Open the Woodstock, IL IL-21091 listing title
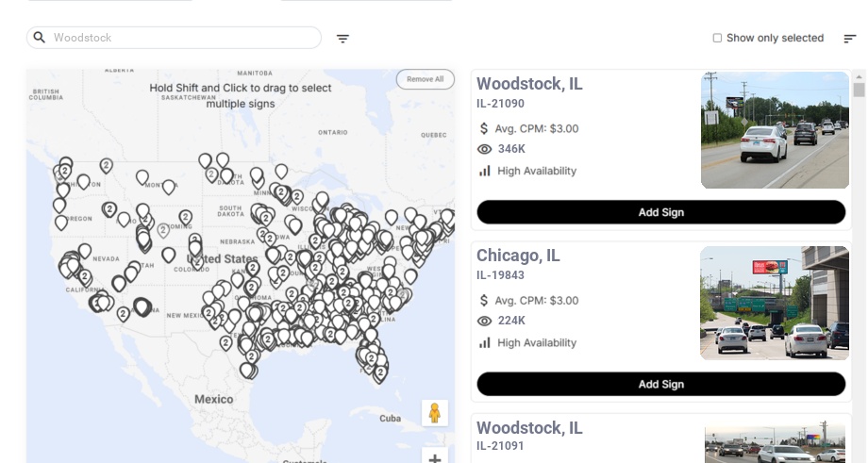Screen dimensions: 868x463 529,427
